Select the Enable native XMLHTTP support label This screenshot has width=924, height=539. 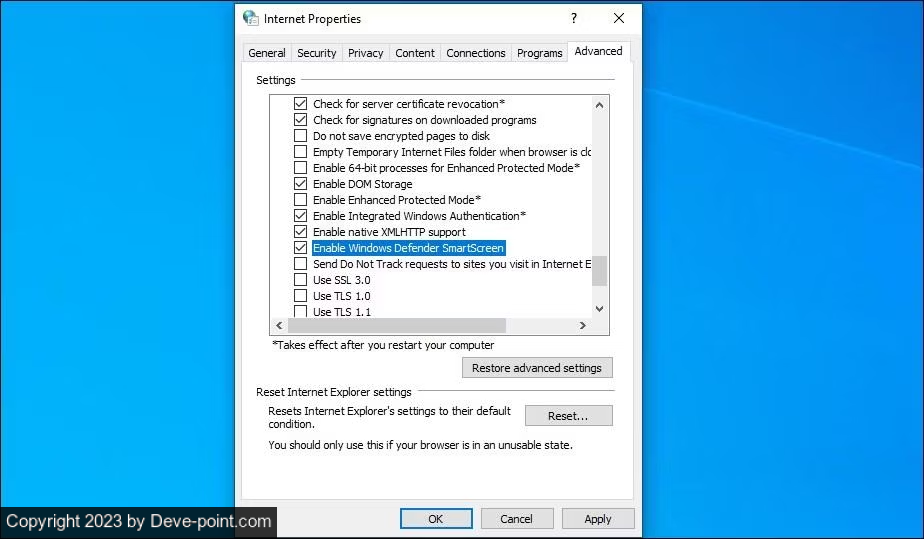tap(389, 232)
